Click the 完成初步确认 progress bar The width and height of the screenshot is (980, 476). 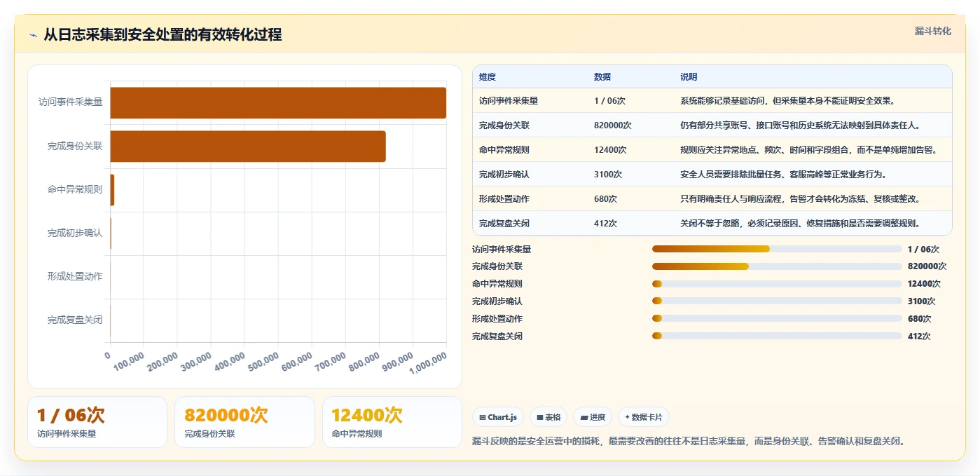[x=777, y=301]
